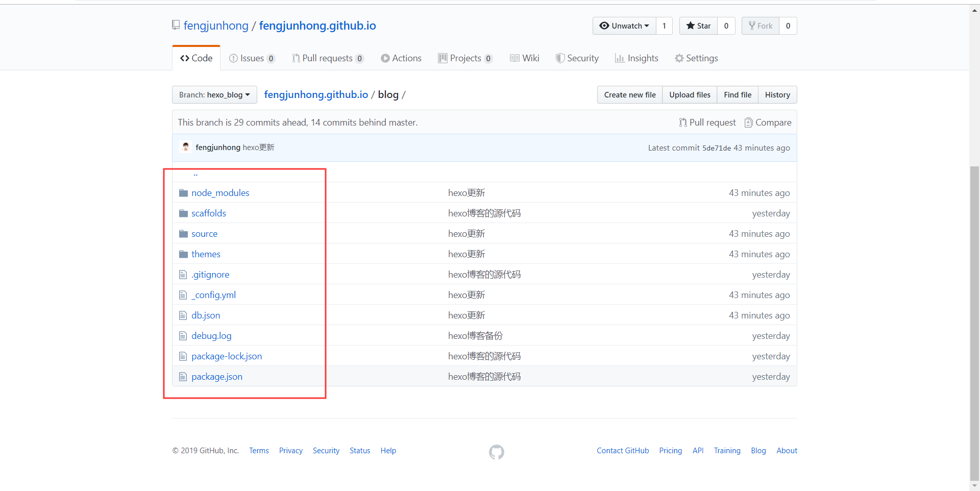Open the Actions tab

401,58
